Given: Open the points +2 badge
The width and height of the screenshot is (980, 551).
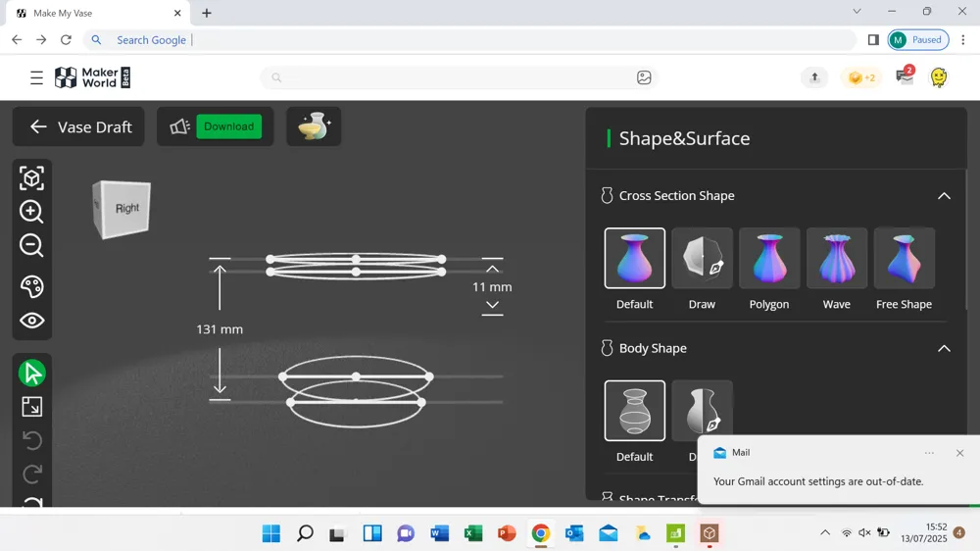Looking at the screenshot, I should pos(861,77).
